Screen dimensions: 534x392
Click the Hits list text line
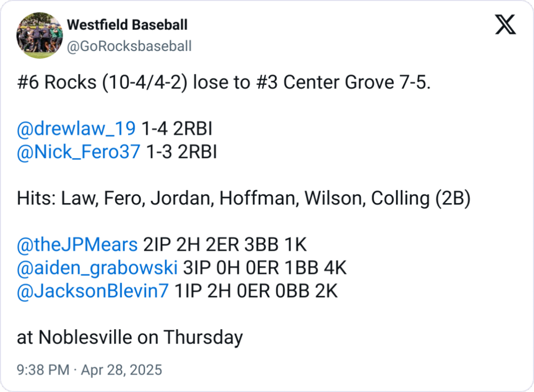244,198
